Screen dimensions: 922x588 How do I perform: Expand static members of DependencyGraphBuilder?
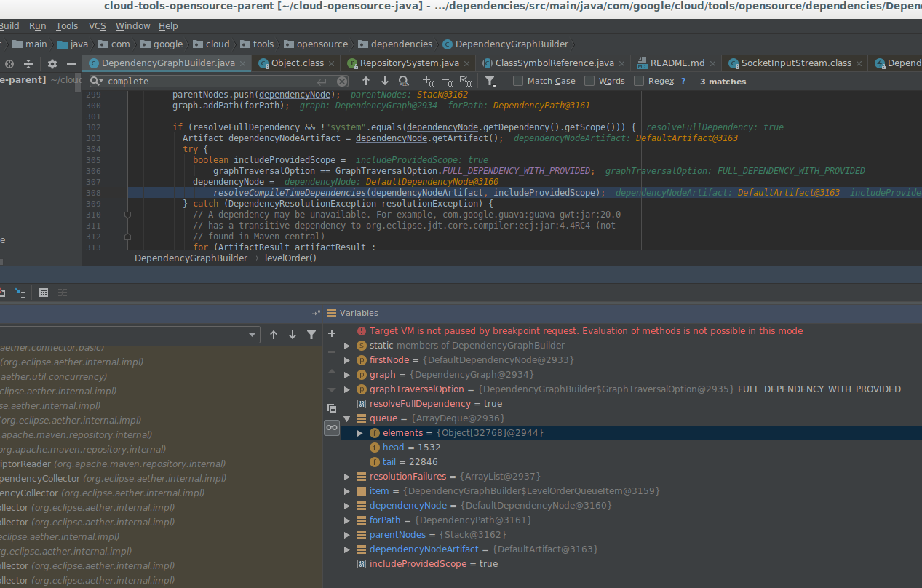[x=348, y=346]
